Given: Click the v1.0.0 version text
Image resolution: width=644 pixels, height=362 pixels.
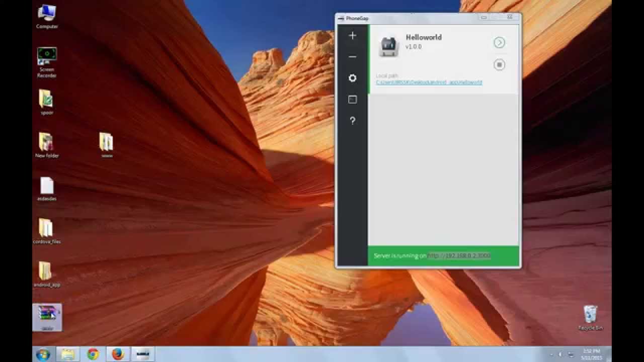Looking at the screenshot, I should 414,47.
